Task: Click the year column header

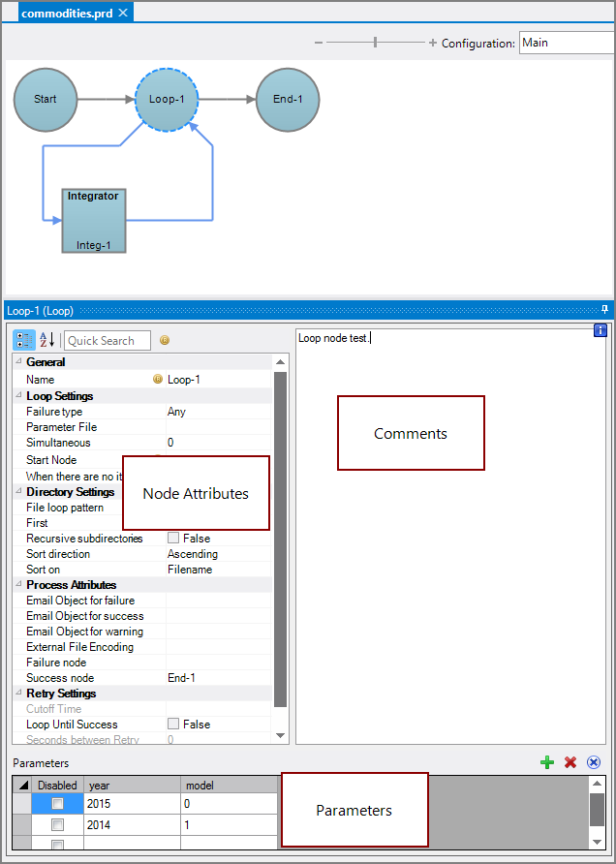Action: (133, 786)
